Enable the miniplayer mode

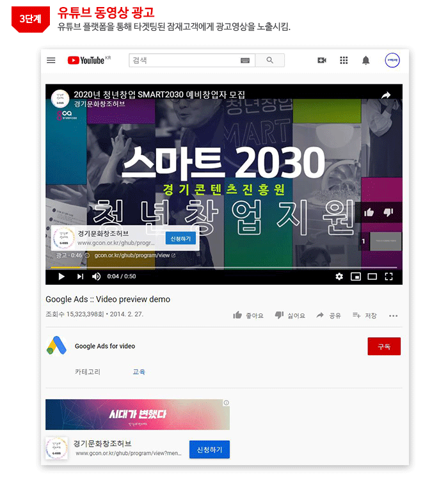pyautogui.click(x=356, y=276)
